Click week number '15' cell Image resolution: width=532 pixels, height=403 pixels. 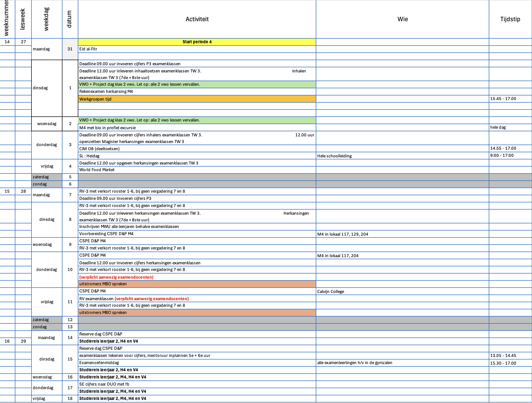tap(7, 191)
